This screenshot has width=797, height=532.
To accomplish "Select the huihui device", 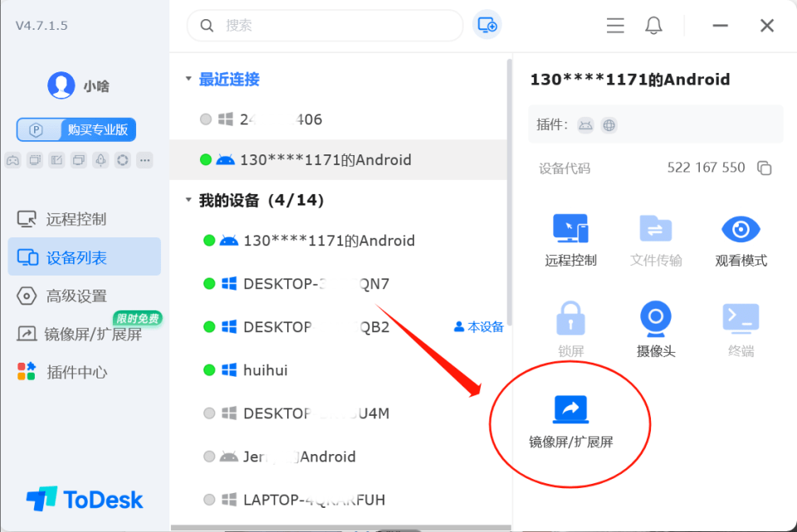I will point(339,370).
